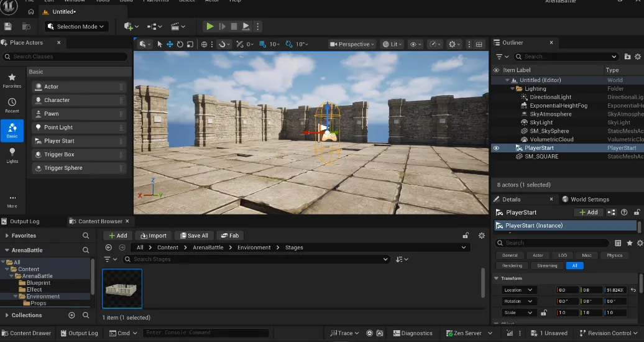Open the Recent category in Place Actors

pos(12,105)
